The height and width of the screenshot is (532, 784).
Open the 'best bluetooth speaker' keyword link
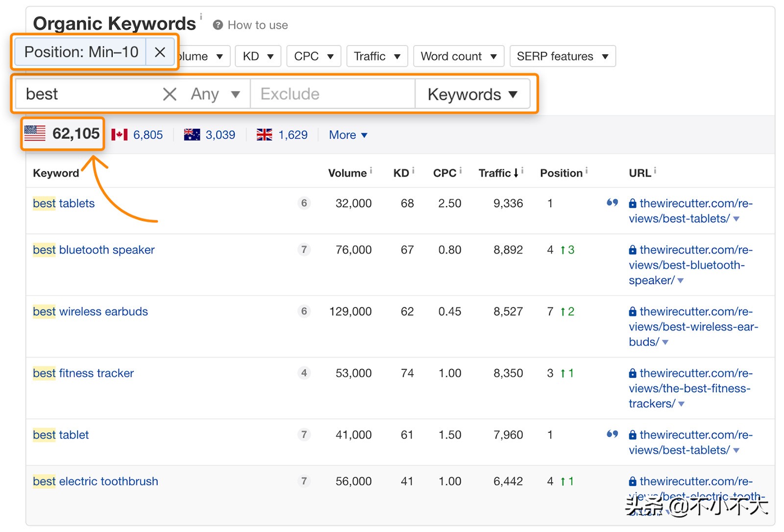click(x=94, y=250)
